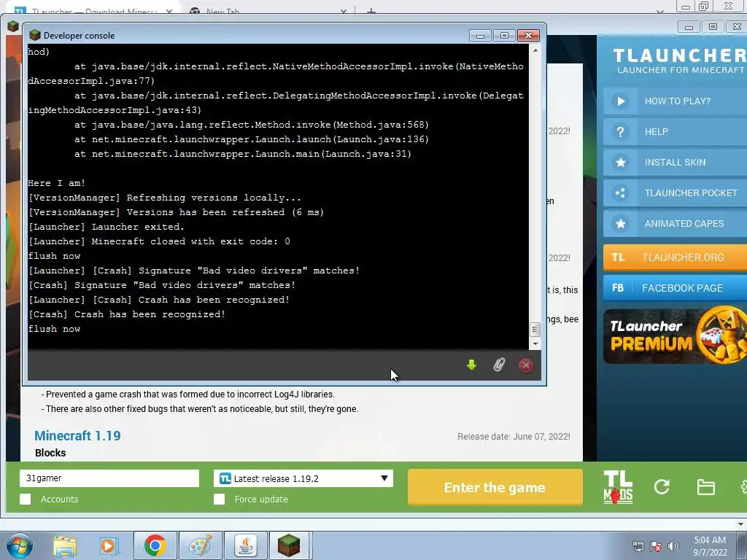Screen dimensions: 747x560
Task: Open the FACEBOOK PAGE button
Action: tap(675, 287)
